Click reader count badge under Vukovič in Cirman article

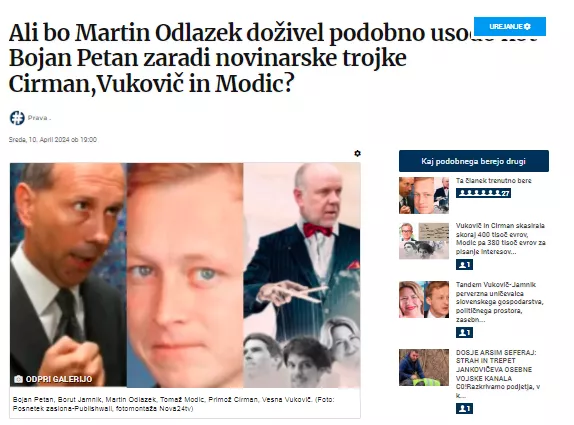click(464, 265)
